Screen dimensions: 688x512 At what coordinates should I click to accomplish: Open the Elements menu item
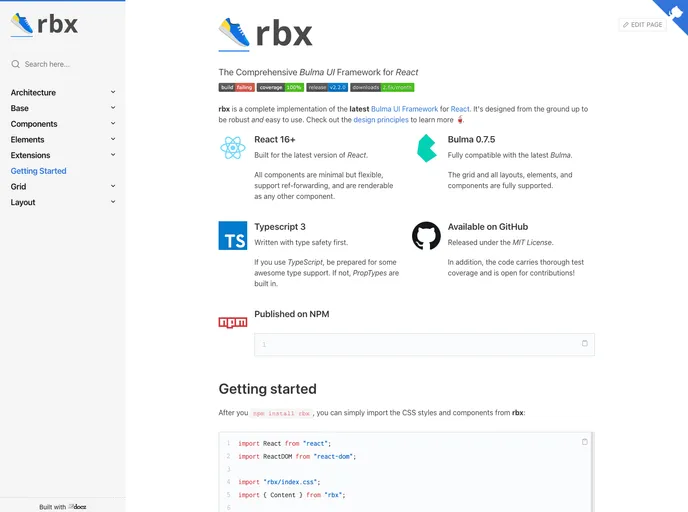[27, 140]
